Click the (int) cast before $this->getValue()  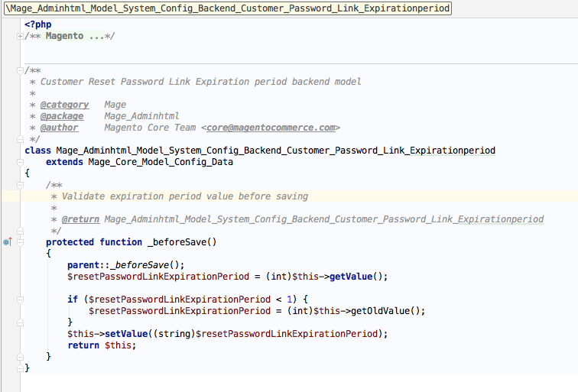coord(278,277)
